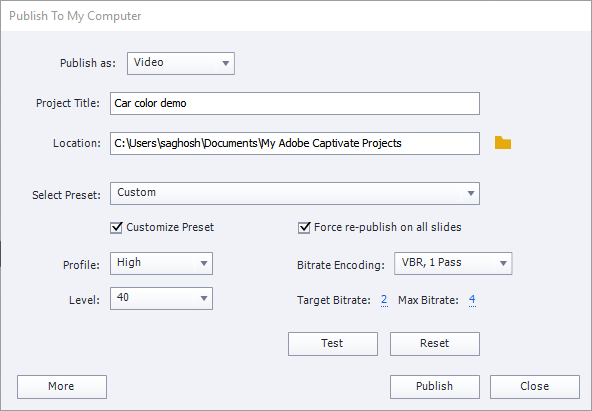The width and height of the screenshot is (592, 411).
Task: Browse for folder using the yellow folder icon
Action: pyautogui.click(x=503, y=143)
